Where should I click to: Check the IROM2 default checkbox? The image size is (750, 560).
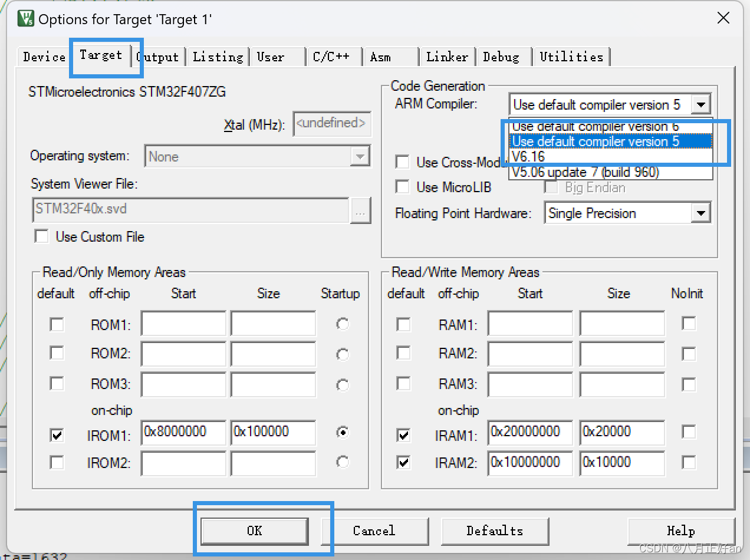pyautogui.click(x=57, y=462)
